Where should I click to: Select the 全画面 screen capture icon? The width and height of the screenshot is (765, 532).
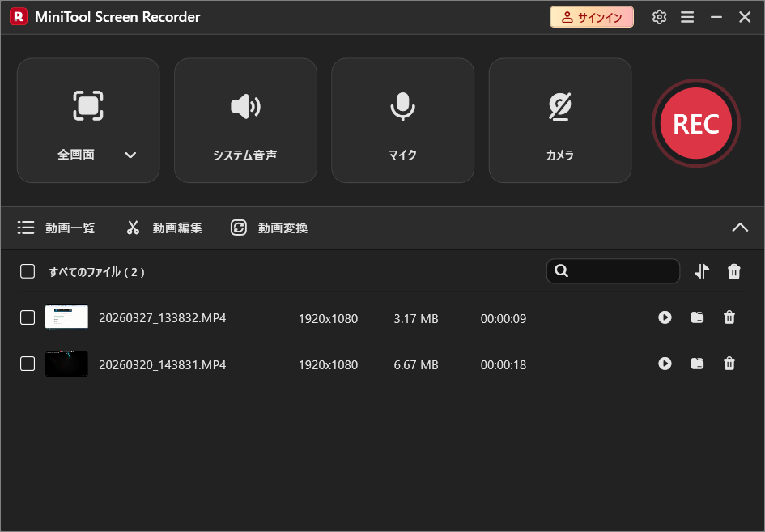[x=87, y=106]
